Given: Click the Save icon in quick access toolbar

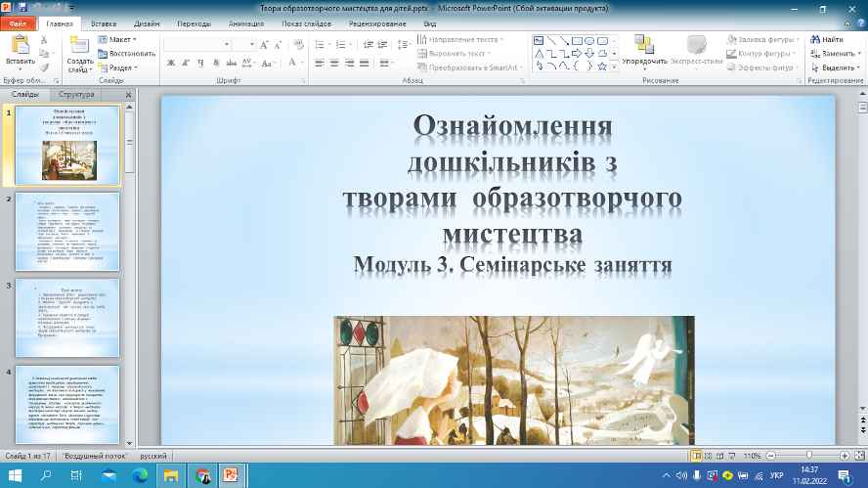Looking at the screenshot, I should point(22,7).
